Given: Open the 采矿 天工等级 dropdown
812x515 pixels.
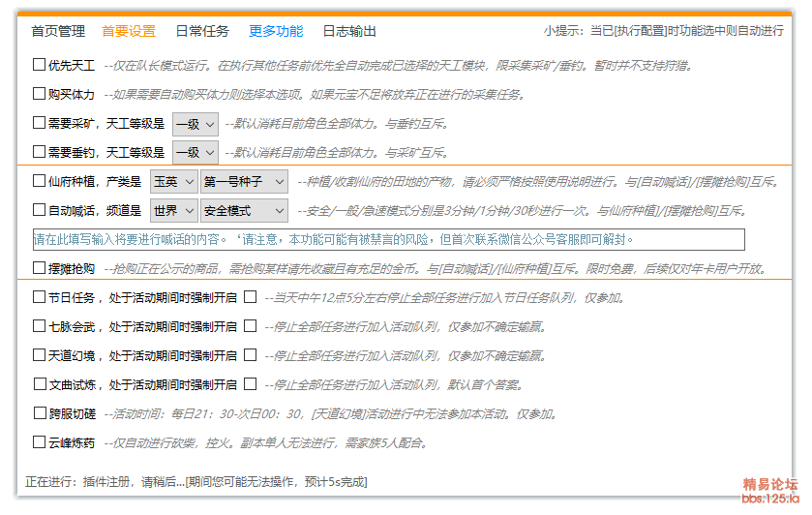Looking at the screenshot, I should point(195,124).
